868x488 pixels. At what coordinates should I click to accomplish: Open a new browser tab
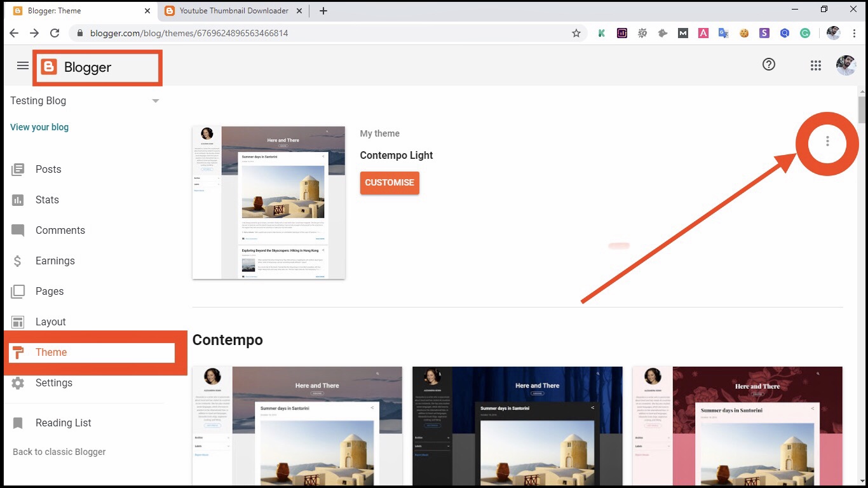[x=323, y=11]
